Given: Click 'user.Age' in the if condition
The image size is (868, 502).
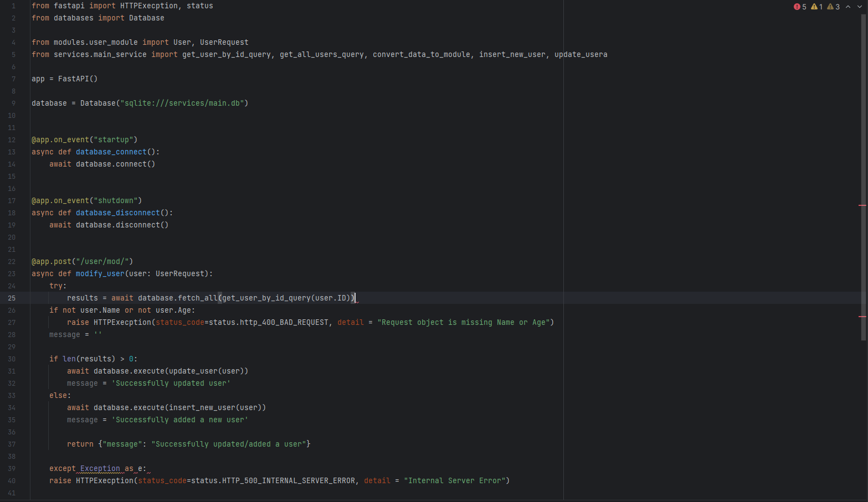Looking at the screenshot, I should click(x=173, y=310).
